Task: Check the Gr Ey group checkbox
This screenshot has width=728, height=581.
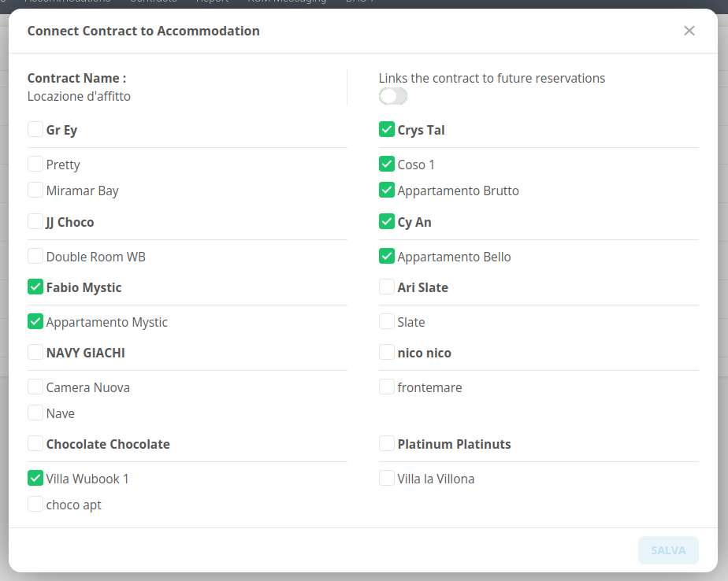Action: coord(35,129)
